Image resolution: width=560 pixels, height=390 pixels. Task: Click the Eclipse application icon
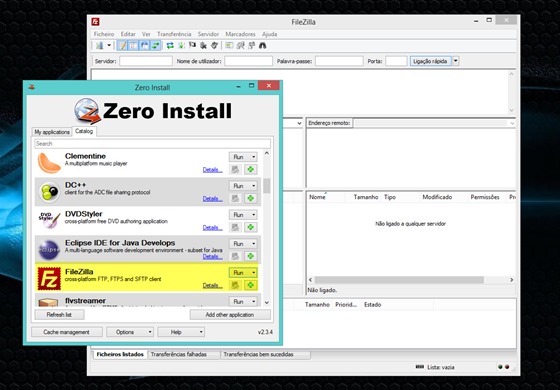click(x=49, y=250)
